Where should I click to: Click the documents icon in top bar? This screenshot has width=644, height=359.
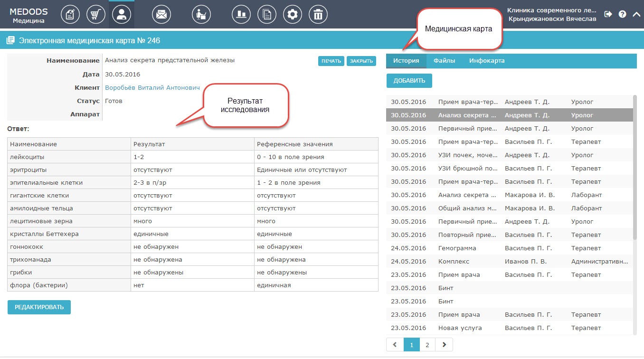[267, 14]
